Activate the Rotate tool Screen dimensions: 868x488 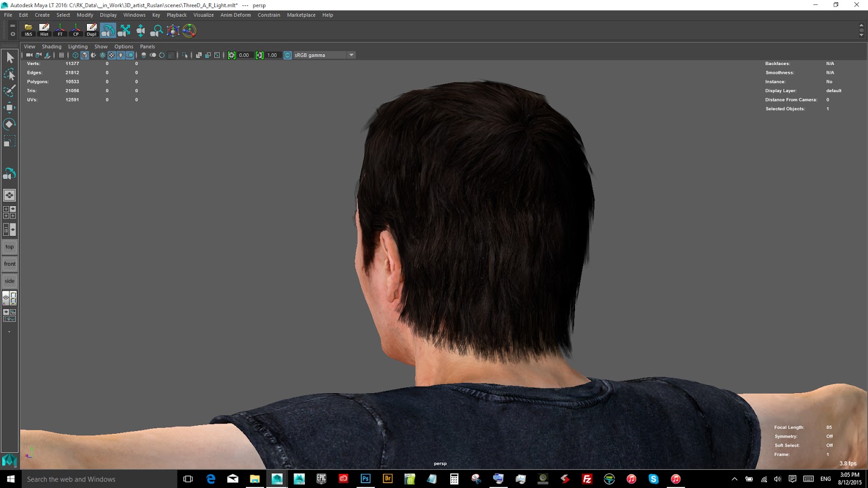[10, 124]
